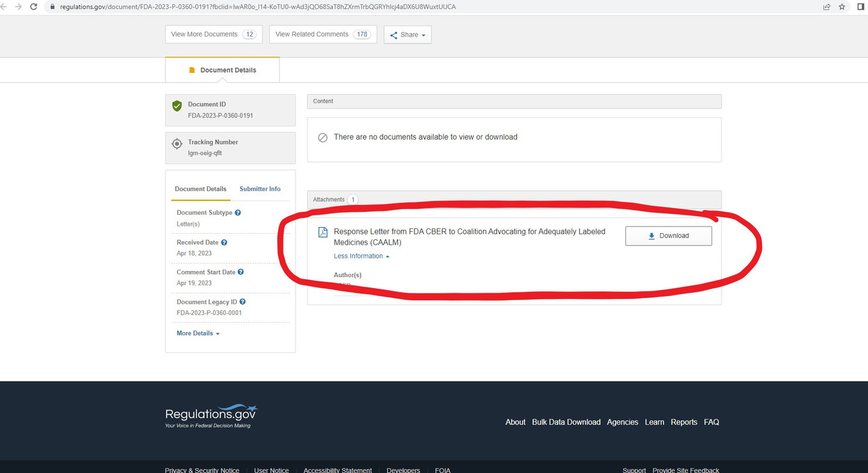Screen dimensions: 868x473
Task: Click the browser forward arrow
Action: [18, 7]
